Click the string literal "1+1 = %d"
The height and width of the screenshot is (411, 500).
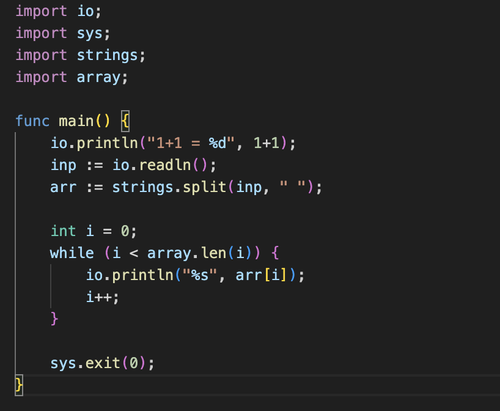click(191, 143)
